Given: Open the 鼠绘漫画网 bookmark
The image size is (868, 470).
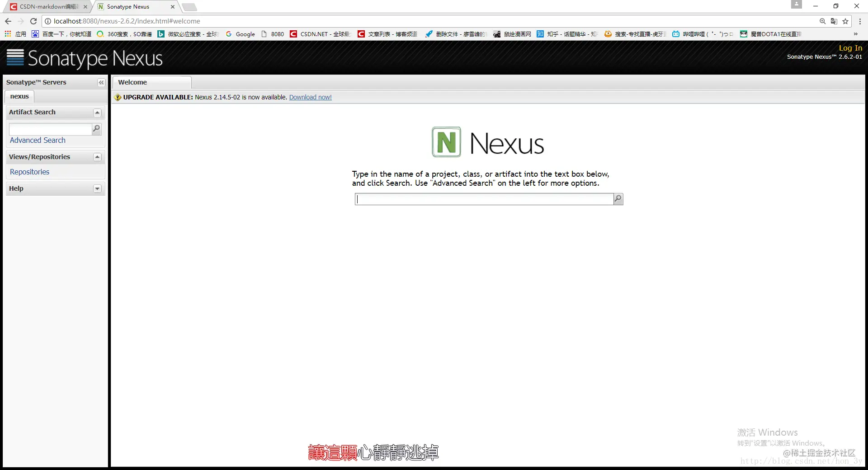Looking at the screenshot, I should [x=512, y=34].
